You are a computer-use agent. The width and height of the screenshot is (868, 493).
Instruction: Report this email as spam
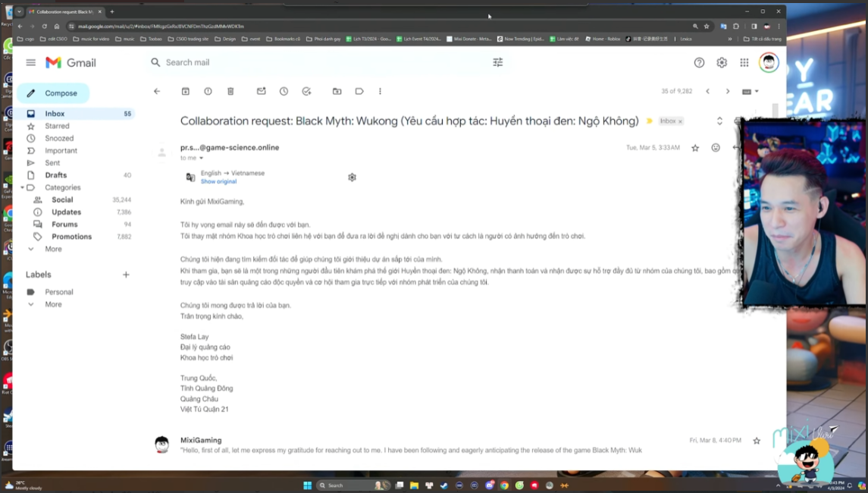pos(208,92)
